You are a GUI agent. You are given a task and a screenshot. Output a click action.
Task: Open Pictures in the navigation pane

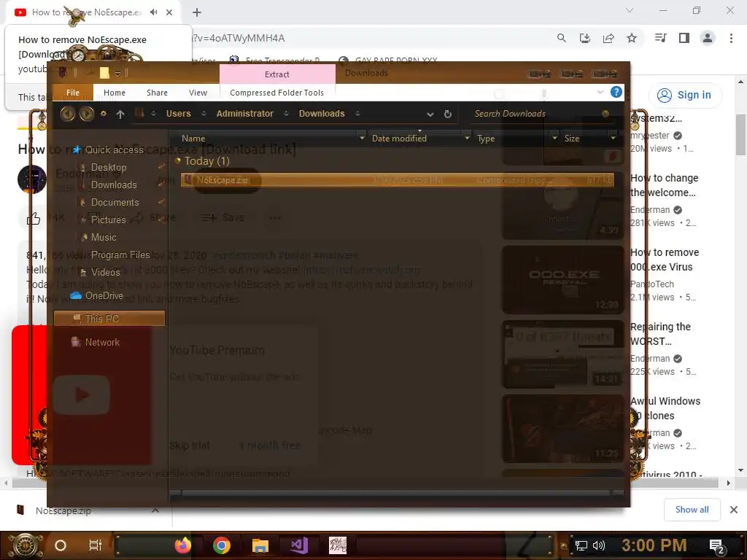(108, 219)
